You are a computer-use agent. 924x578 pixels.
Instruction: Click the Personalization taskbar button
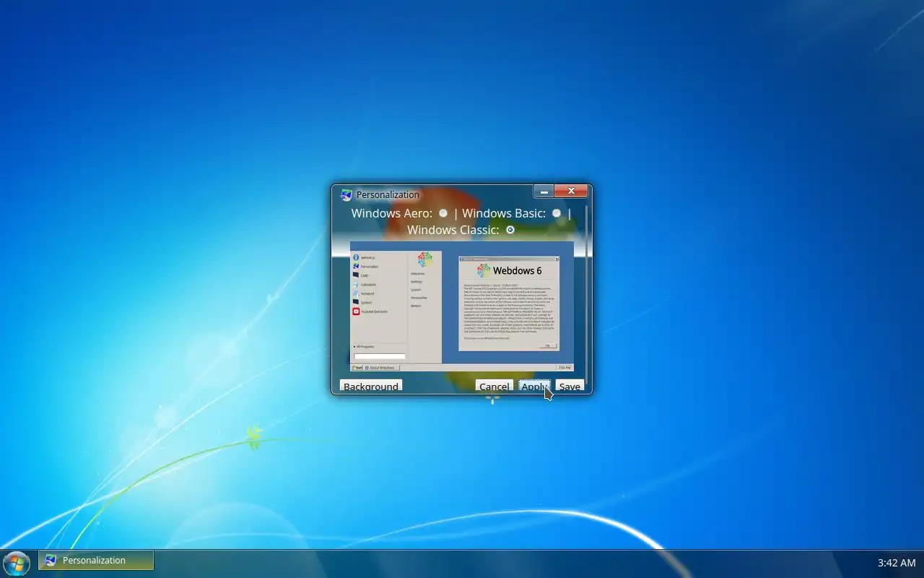click(96, 560)
